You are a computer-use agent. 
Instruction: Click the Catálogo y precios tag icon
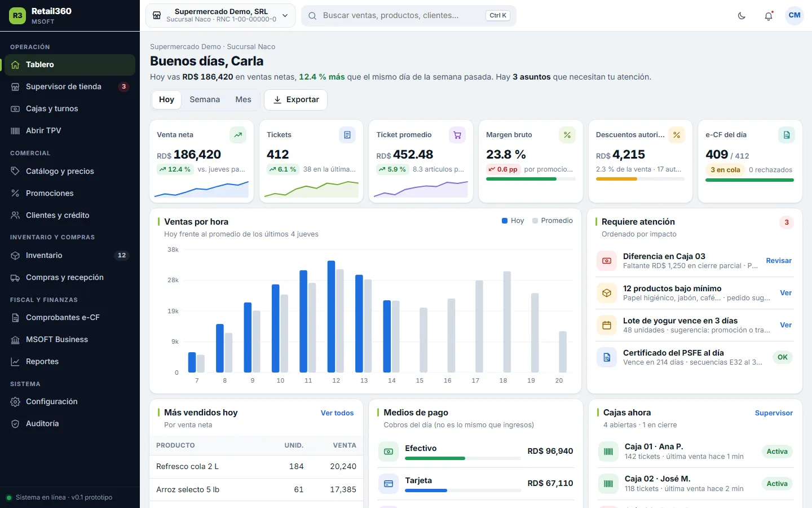pyautogui.click(x=15, y=172)
